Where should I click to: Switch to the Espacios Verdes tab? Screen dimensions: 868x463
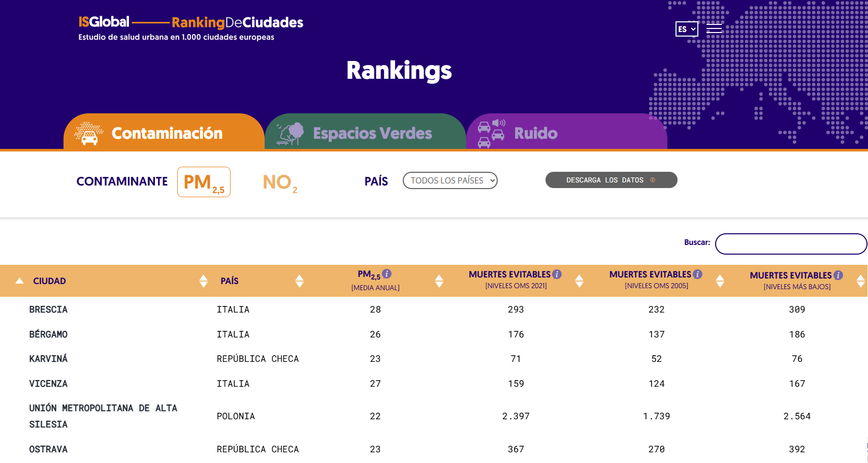click(x=372, y=133)
